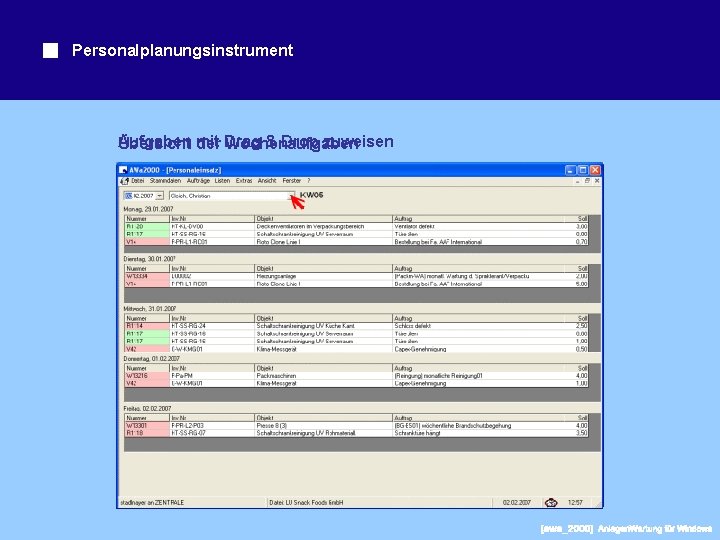
Task: Click the 'wöchentliche Brandschutzbegehung' order cell
Action: (478, 426)
